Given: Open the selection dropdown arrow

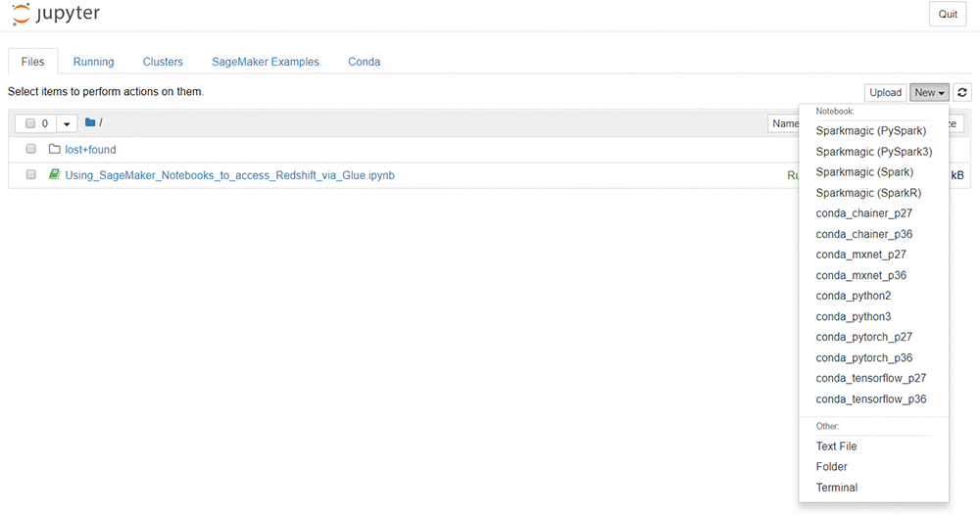Looking at the screenshot, I should (x=67, y=123).
